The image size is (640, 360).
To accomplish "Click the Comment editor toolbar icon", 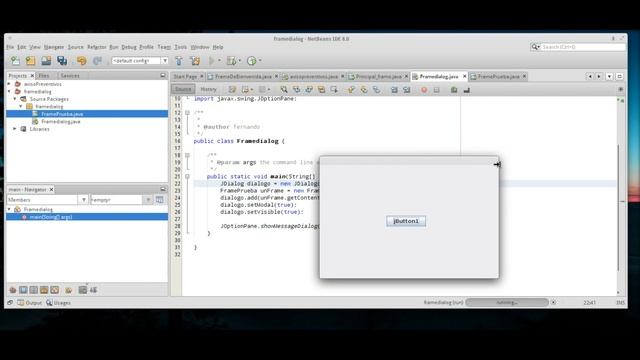I will [454, 89].
